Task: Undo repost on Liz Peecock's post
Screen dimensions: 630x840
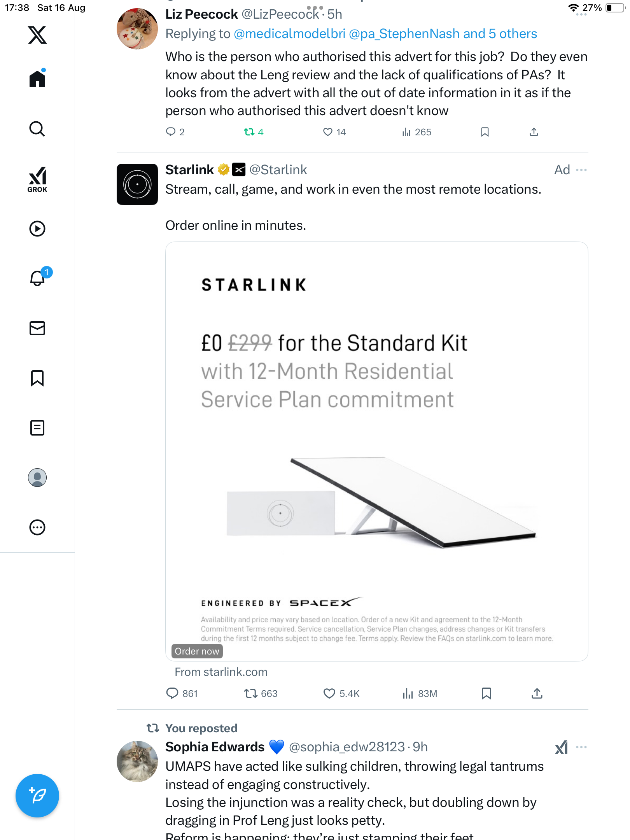Action: (249, 132)
